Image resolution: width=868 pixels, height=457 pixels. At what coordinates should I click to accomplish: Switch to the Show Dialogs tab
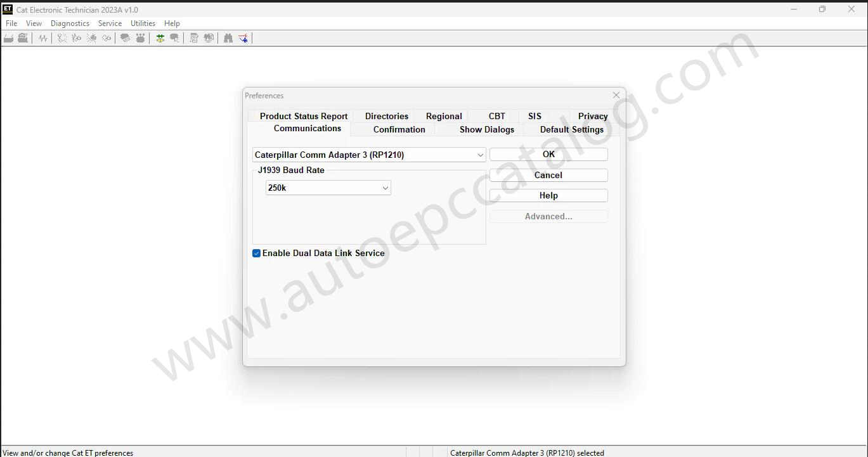[x=487, y=129]
